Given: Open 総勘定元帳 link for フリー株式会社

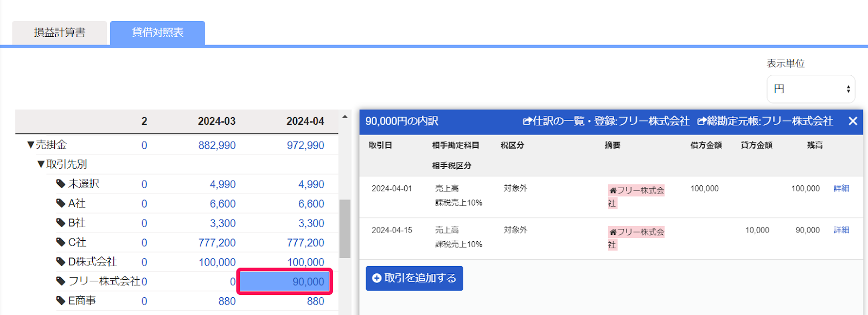Looking at the screenshot, I should click(x=765, y=121).
